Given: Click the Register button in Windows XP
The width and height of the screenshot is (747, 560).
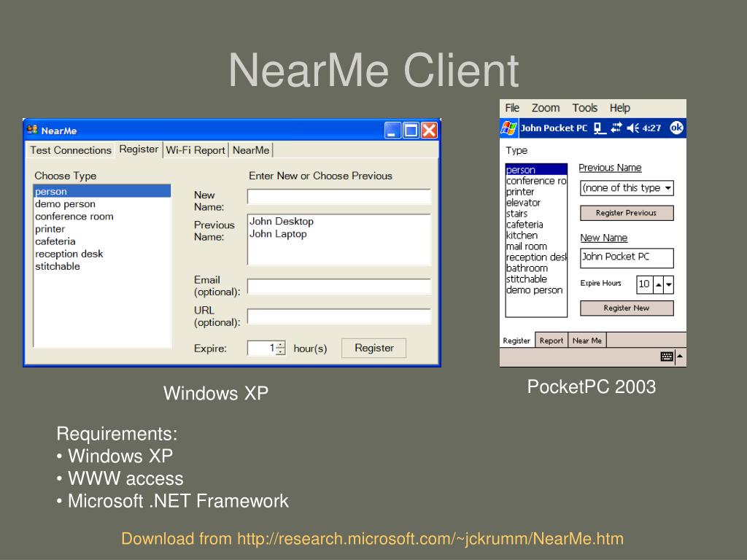Looking at the screenshot, I should coord(374,348).
